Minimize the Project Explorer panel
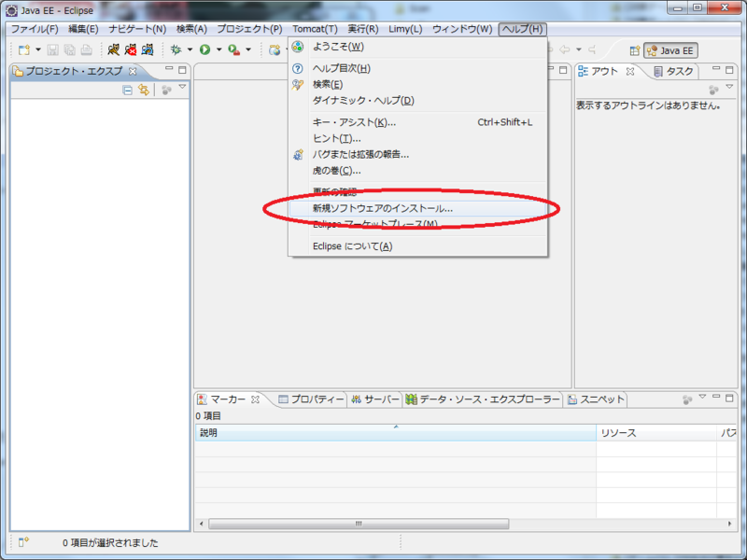This screenshot has height=560, width=747. coord(169,68)
